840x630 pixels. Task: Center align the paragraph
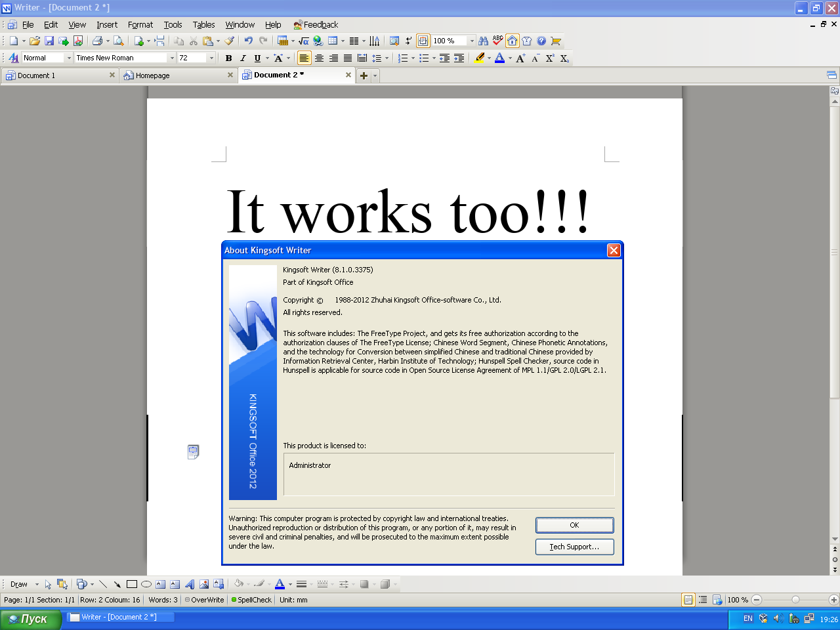tap(319, 58)
